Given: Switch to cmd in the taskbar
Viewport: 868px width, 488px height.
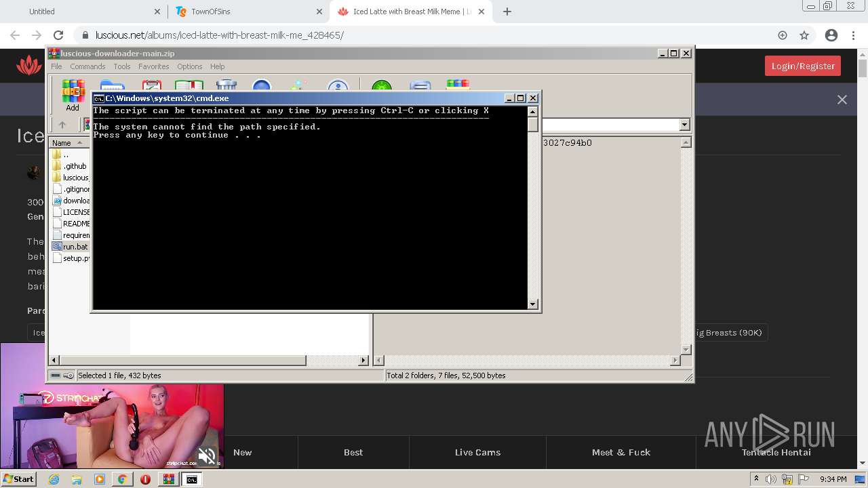Looking at the screenshot, I should click(x=192, y=479).
